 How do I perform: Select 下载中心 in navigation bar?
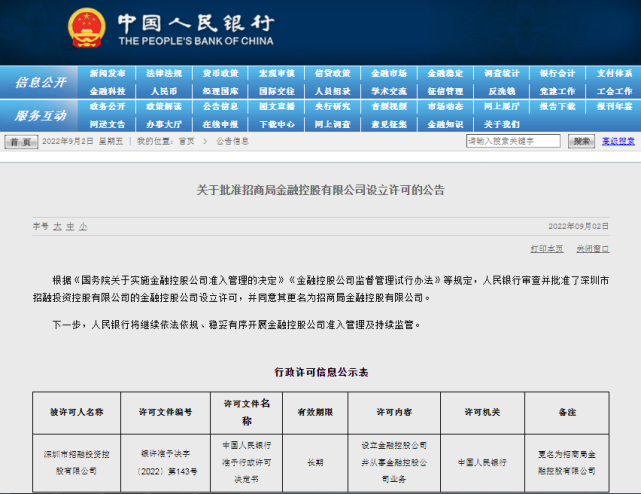coord(277,124)
